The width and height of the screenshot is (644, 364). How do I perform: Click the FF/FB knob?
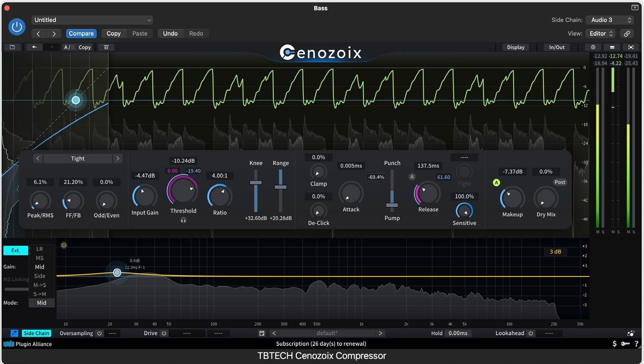[x=73, y=201]
